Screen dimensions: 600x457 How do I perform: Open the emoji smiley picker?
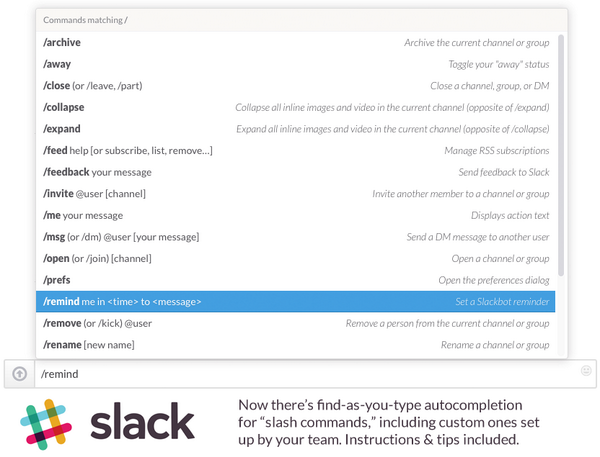pos(586,372)
